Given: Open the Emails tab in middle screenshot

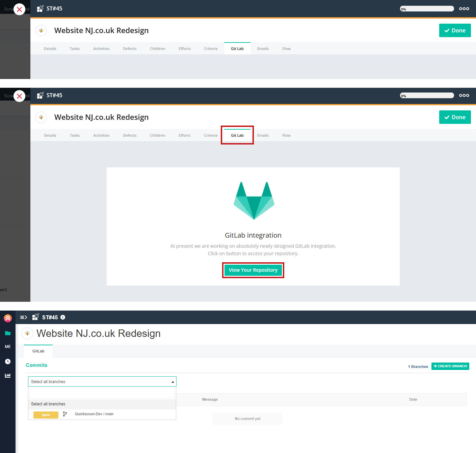Looking at the screenshot, I should click(x=263, y=135).
